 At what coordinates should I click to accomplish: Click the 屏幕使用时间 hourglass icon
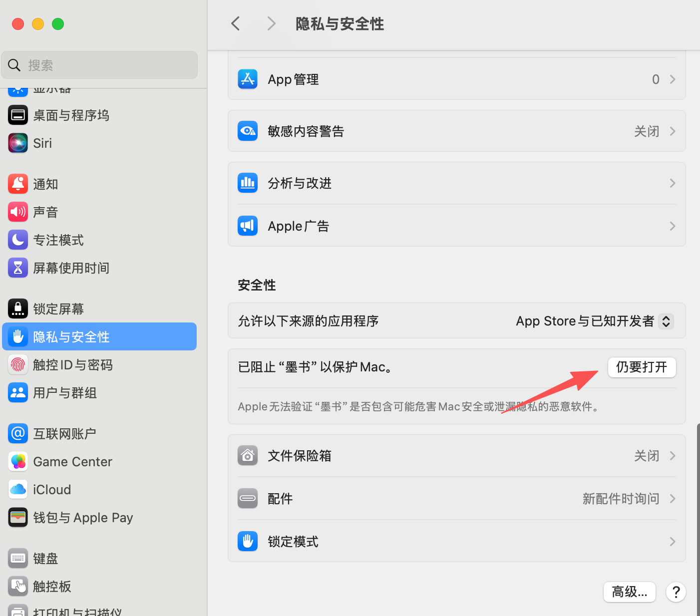(x=18, y=268)
